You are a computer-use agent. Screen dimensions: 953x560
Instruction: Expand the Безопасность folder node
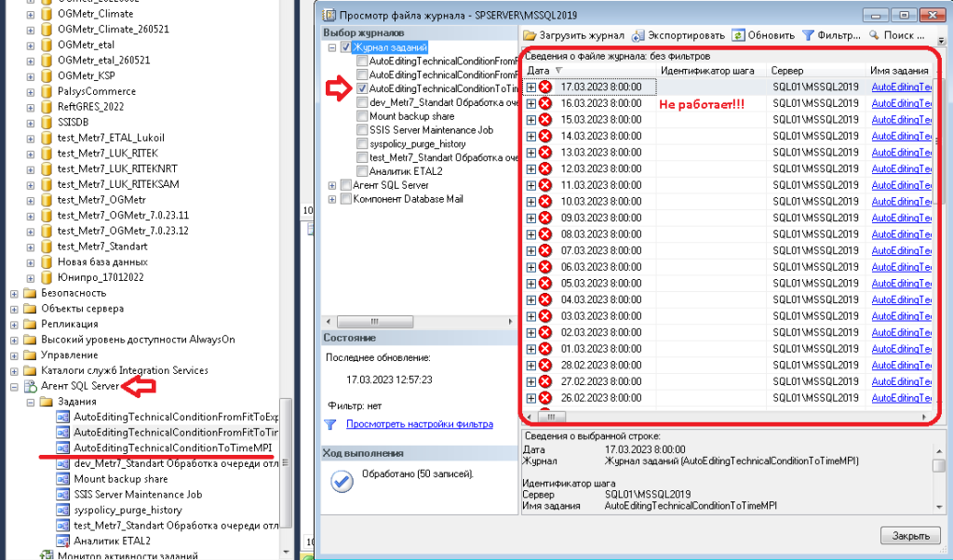click(14, 293)
